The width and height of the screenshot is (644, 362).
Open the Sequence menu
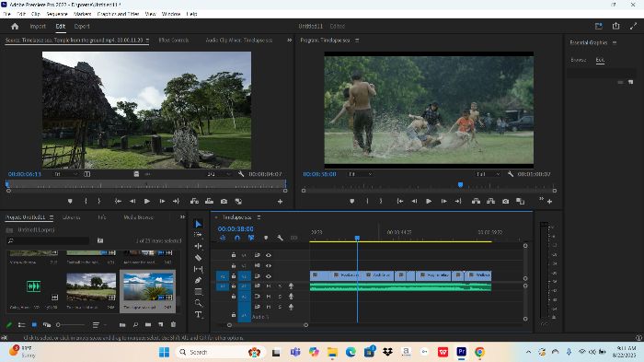pyautogui.click(x=57, y=14)
